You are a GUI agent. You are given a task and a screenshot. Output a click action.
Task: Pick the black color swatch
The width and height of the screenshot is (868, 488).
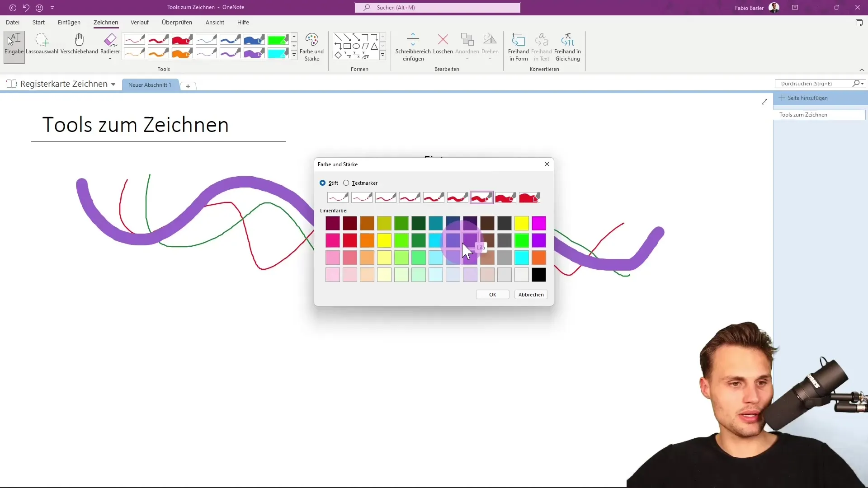coord(539,275)
